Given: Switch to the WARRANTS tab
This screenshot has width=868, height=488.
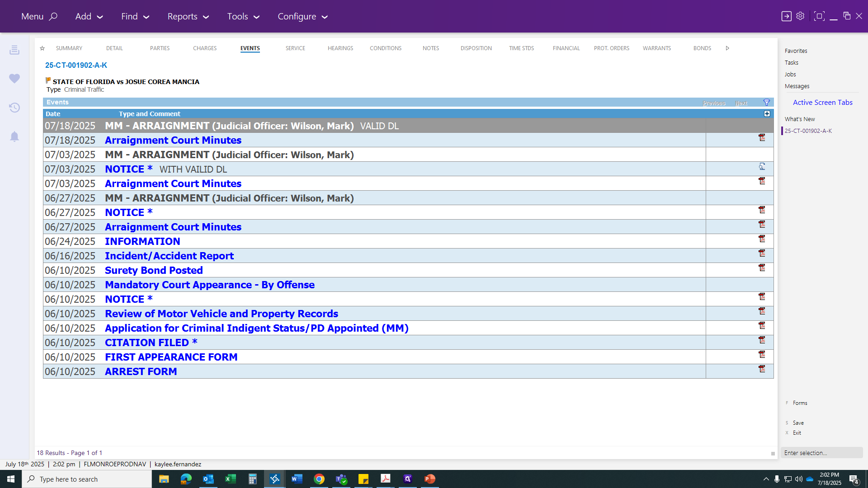Looking at the screenshot, I should pos(657,48).
